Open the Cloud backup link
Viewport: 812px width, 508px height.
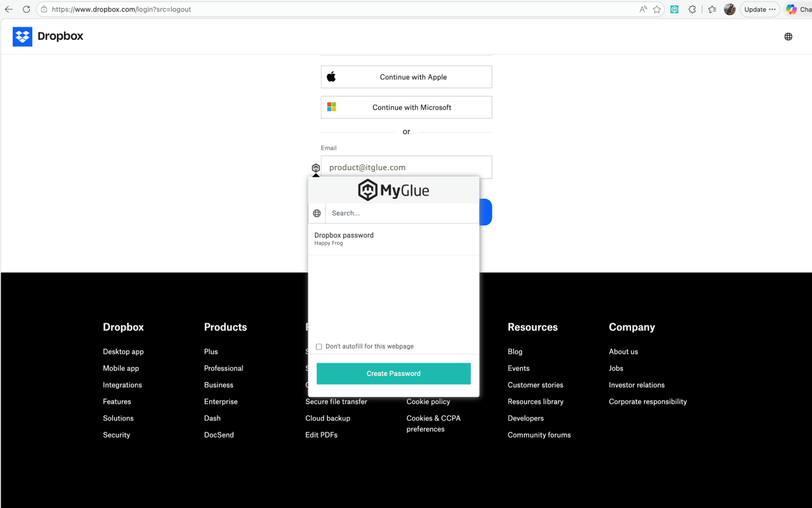pyautogui.click(x=327, y=418)
